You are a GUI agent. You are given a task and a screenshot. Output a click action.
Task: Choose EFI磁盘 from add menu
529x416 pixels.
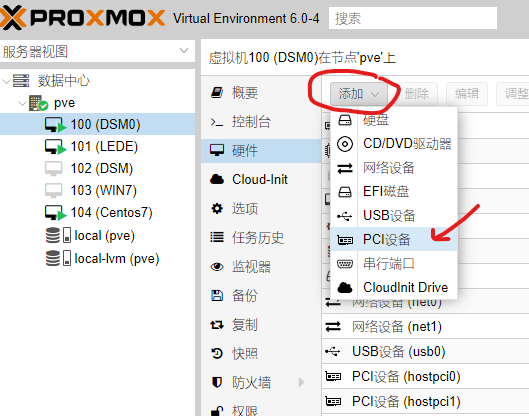[394, 192]
